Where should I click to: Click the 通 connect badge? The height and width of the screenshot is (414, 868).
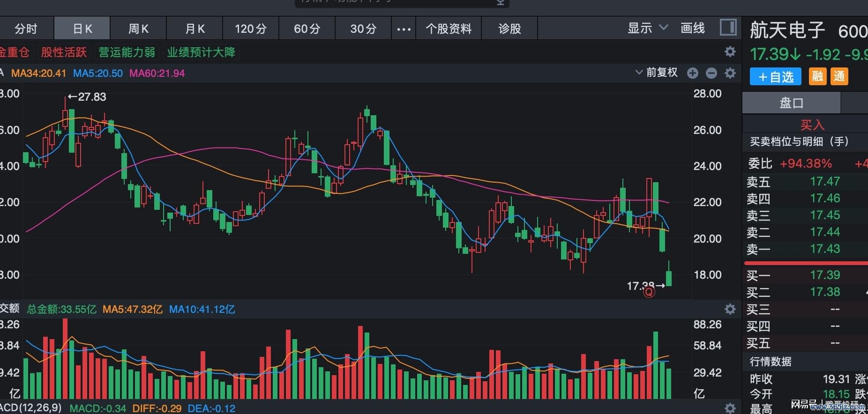click(839, 76)
